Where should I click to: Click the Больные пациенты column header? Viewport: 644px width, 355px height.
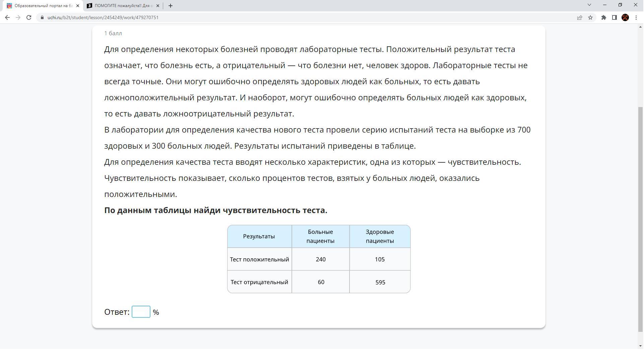[321, 237]
